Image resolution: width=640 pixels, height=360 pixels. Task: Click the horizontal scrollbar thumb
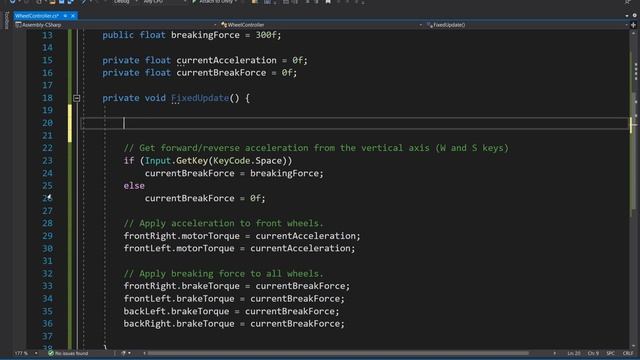(338, 353)
